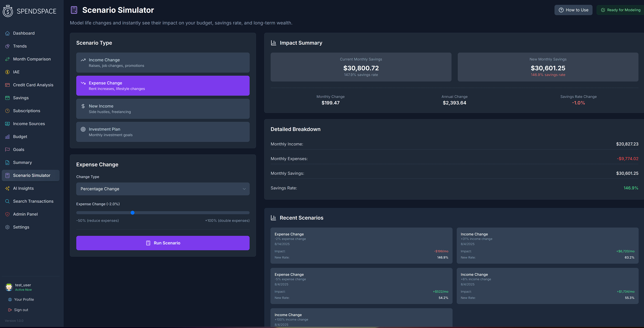Click the $199.47 Monthly Change value

[x=331, y=103]
